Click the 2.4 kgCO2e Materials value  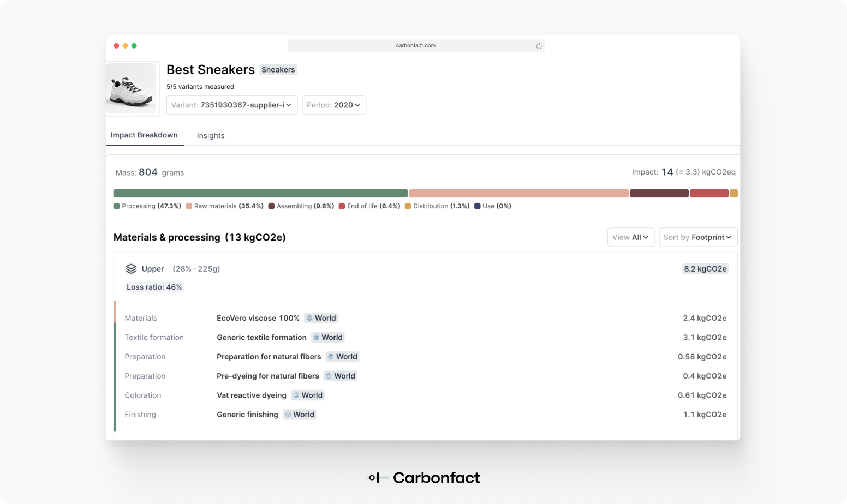pyautogui.click(x=705, y=318)
